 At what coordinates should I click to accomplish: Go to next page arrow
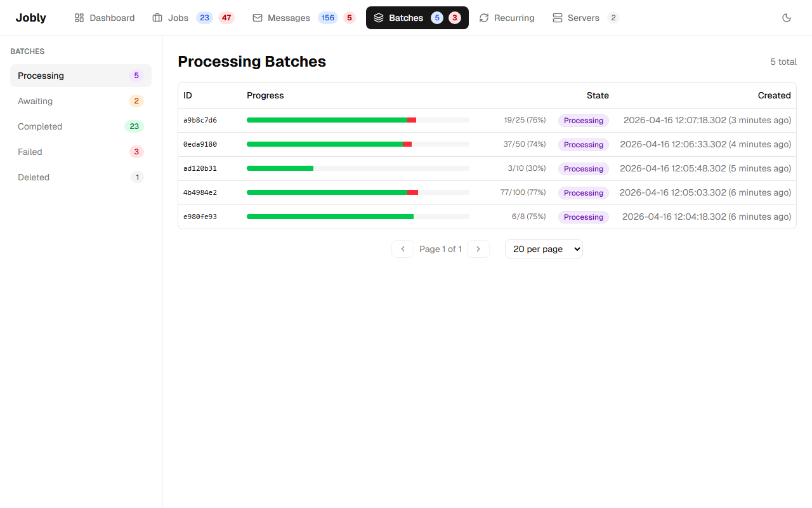tap(478, 249)
